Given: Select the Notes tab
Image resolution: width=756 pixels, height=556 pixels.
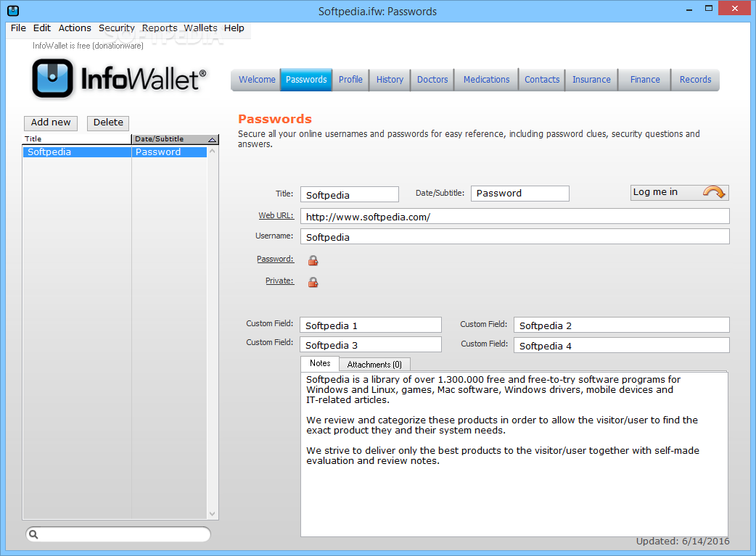Looking at the screenshot, I should (320, 363).
